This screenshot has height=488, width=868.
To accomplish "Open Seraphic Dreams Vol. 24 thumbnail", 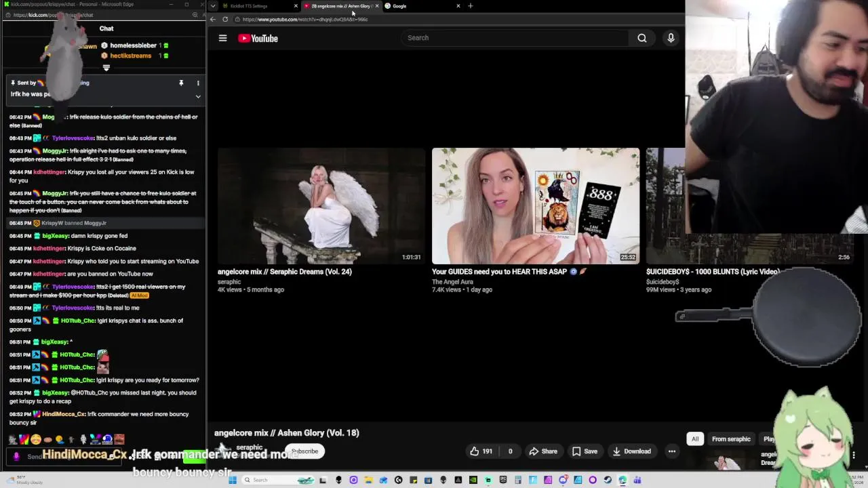I will 321,205.
